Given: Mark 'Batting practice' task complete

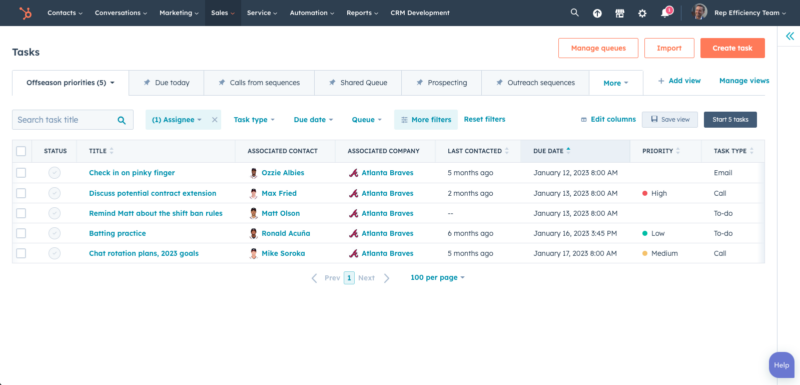Looking at the screenshot, I should [x=55, y=233].
